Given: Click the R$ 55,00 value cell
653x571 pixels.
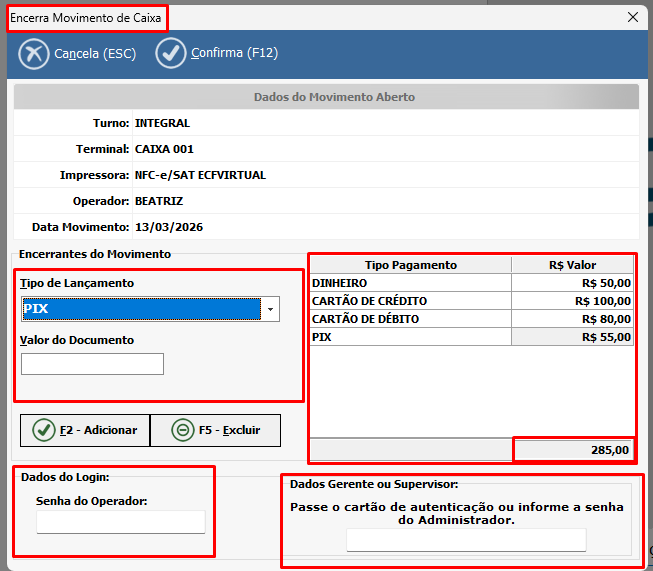Looking at the screenshot, I should 573,337.
